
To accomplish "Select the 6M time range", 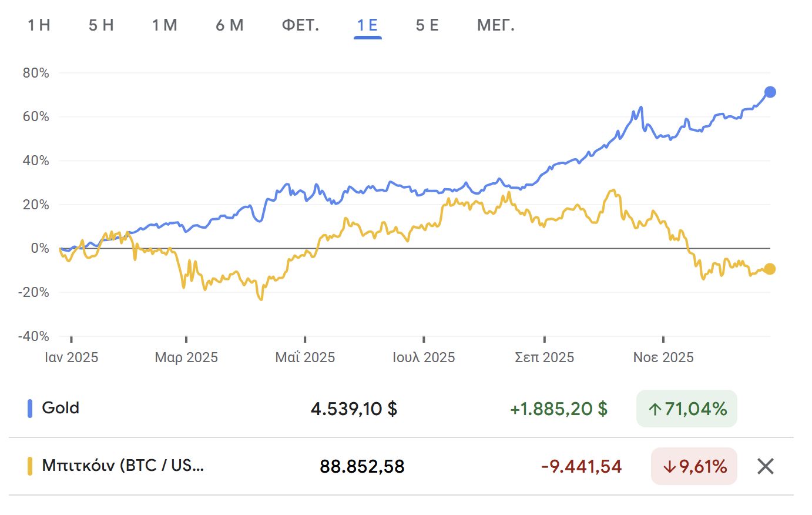I will 230,25.
